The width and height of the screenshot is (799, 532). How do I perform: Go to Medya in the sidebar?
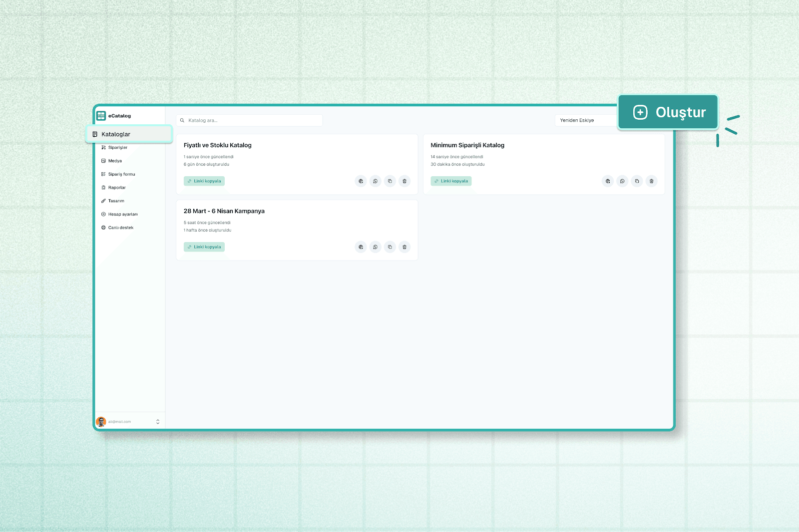coord(115,161)
